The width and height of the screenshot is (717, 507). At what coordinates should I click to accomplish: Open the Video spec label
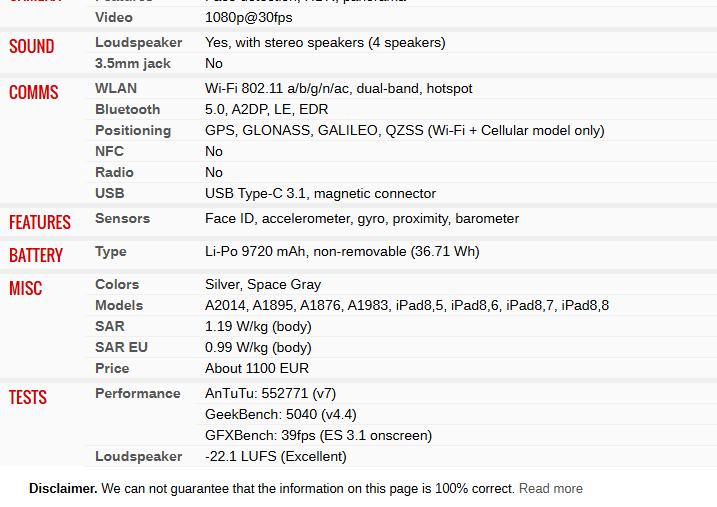click(114, 17)
